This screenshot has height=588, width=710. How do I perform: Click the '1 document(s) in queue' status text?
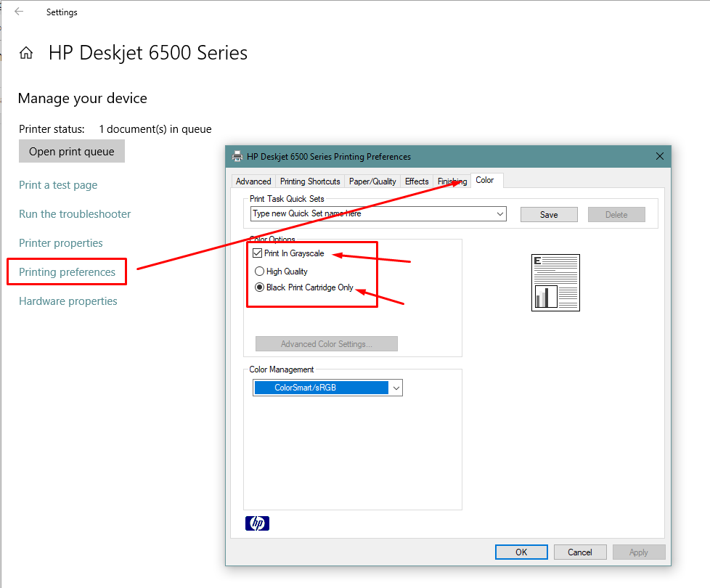155,129
